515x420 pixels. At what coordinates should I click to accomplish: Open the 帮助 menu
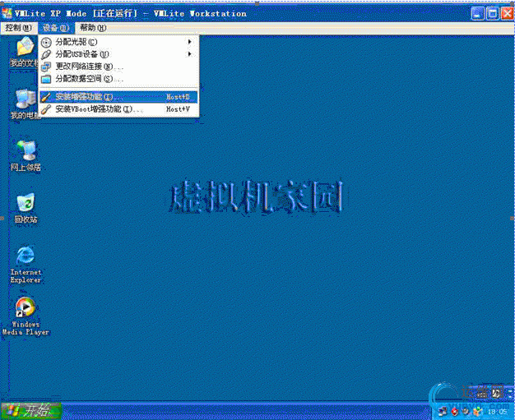(x=93, y=28)
